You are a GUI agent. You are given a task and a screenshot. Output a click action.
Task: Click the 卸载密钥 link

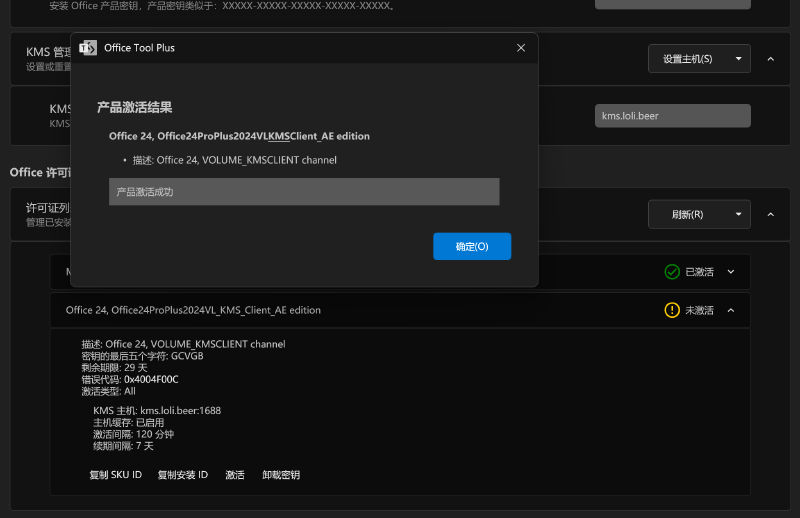(x=281, y=475)
